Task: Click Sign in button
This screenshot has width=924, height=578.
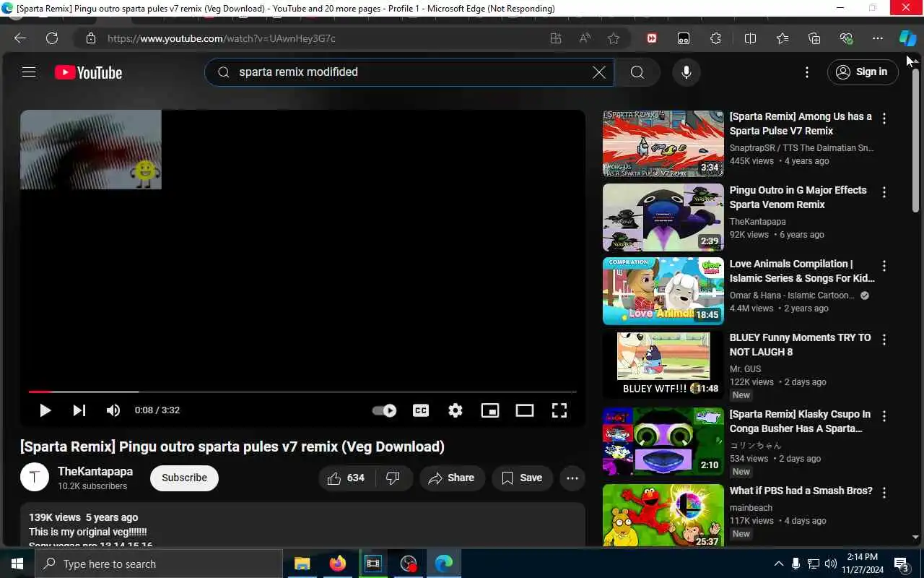Action: tap(862, 72)
